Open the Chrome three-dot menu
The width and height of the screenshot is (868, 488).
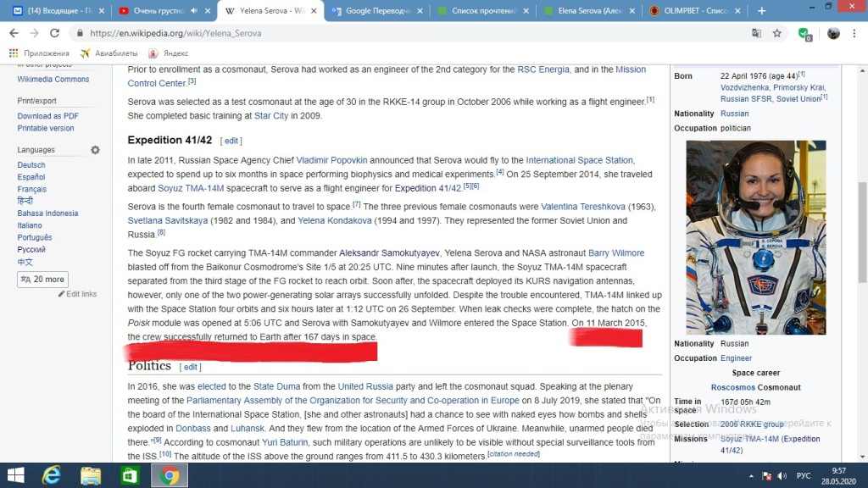tap(854, 33)
